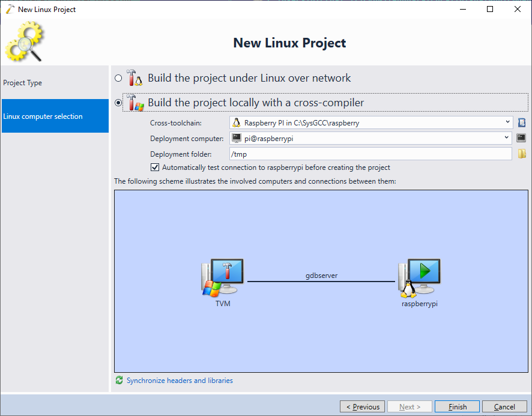Click the 'TVM' label in the diagram
The height and width of the screenshot is (416, 532).
(223, 304)
